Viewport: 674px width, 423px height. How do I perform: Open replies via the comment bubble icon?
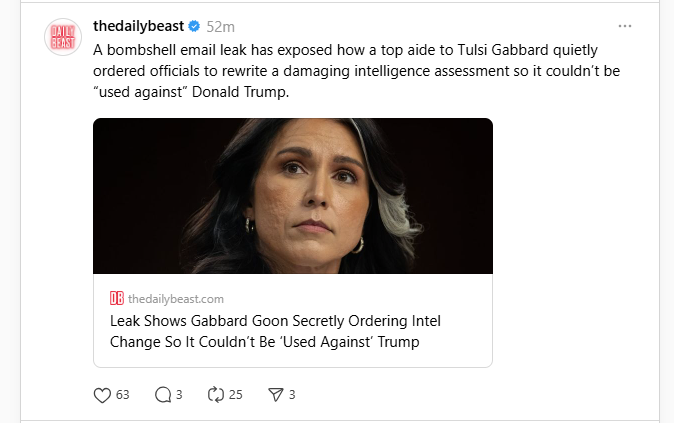[x=163, y=395]
